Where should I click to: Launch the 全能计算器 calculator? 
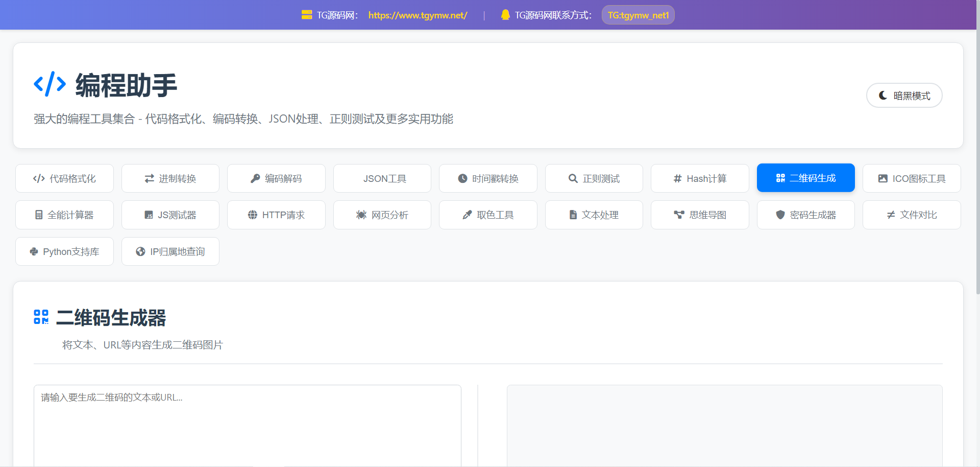click(64, 215)
